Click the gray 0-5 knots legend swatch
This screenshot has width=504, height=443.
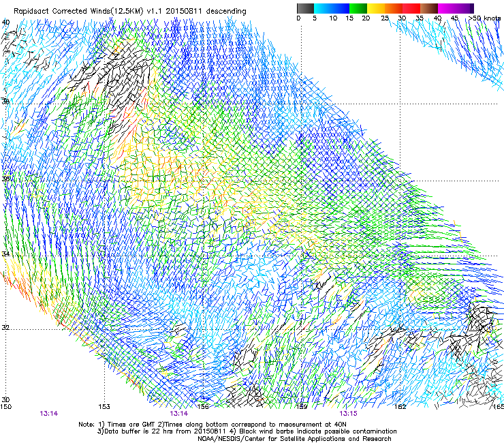point(305,8)
